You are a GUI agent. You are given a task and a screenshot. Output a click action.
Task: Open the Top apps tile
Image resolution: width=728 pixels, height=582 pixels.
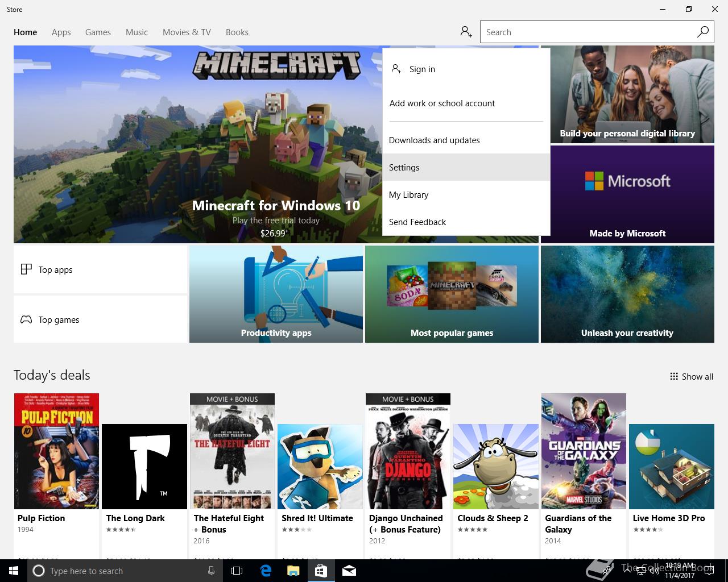point(100,269)
